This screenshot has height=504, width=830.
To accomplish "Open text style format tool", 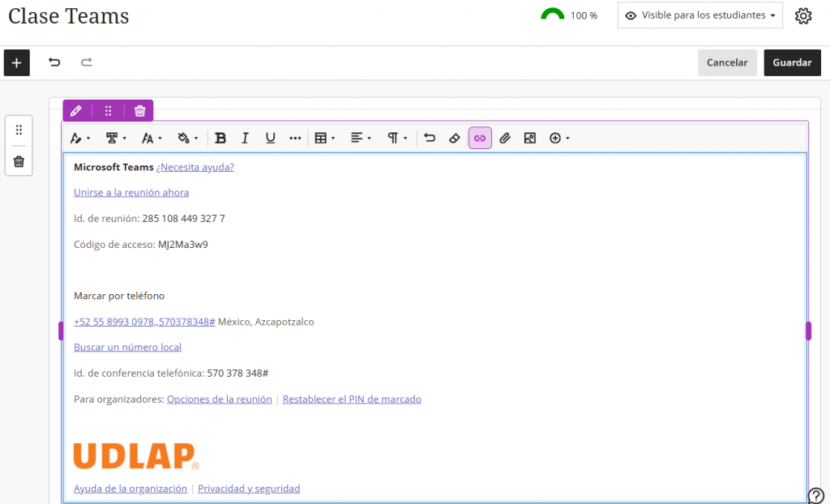I will click(80, 139).
